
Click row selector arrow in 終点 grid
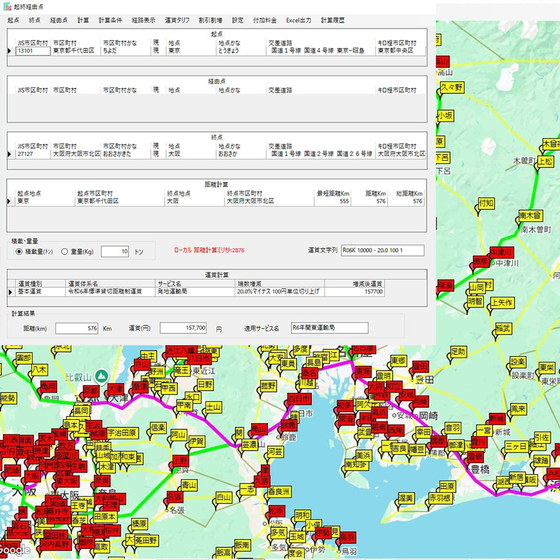click(9, 154)
